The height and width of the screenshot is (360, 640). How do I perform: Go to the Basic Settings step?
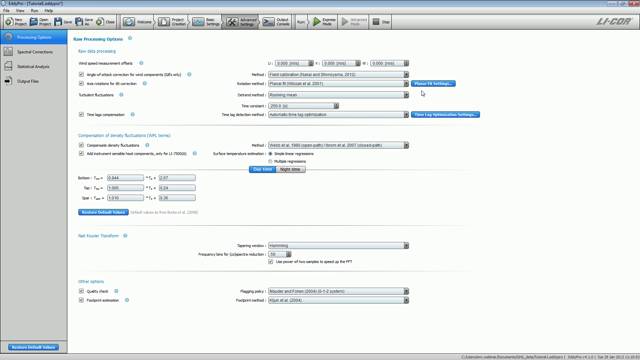(207, 22)
